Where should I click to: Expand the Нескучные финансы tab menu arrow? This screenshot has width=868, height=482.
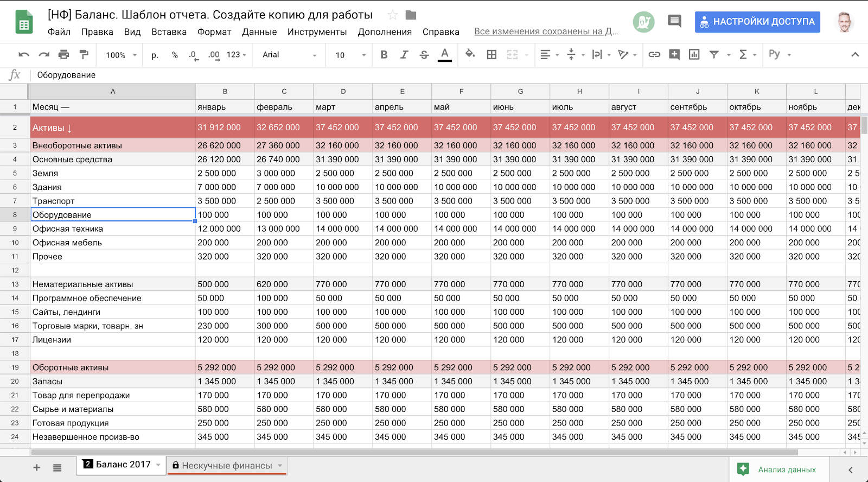[280, 466]
